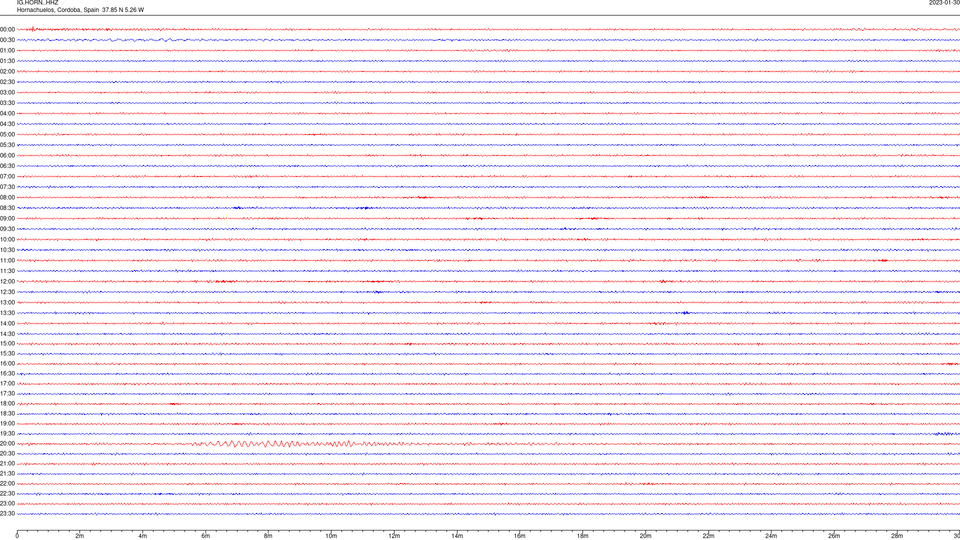This screenshot has width=960, height=540.
Task: Select the 12:00 time label
Action: (x=7, y=282)
